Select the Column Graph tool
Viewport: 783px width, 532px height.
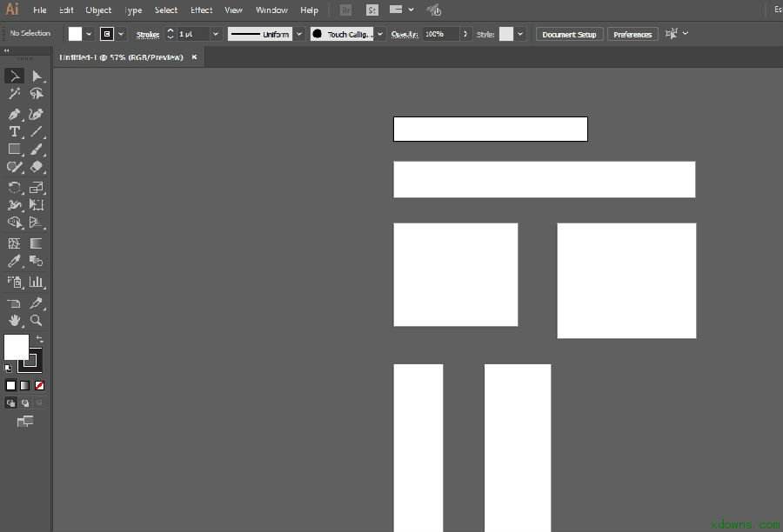[37, 282]
